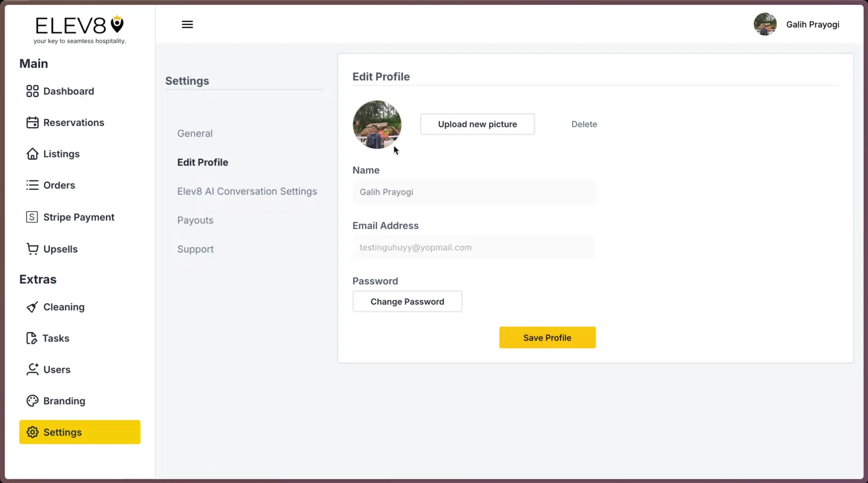Screen dimensions: 868x483
Task: Open Elev8 AI Conversation Settings
Action: click(247, 191)
